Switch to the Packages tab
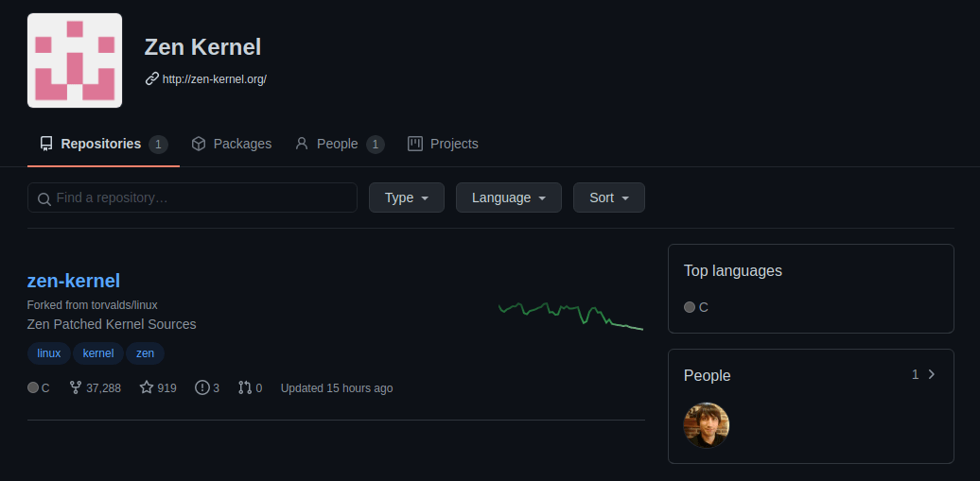This screenshot has height=481, width=980. [231, 144]
